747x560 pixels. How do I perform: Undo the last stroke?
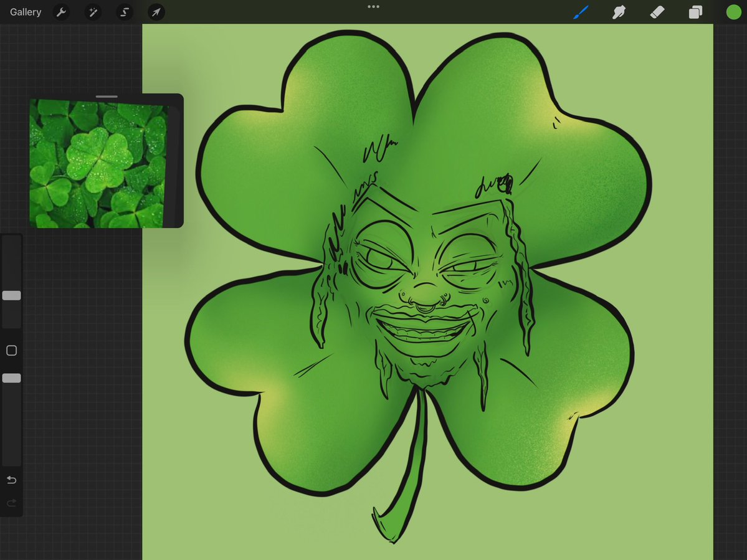click(x=11, y=480)
